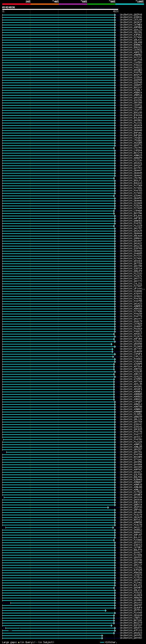Screen dimensions: 146x644
Task: Select the UniRef100_A9PEI5 row label
Action: [x=131, y=52]
